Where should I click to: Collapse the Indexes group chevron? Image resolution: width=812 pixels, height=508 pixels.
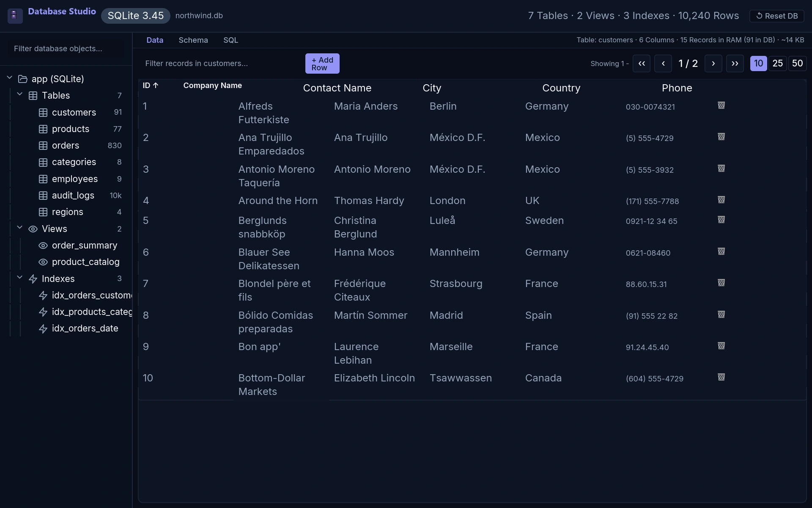point(19,278)
